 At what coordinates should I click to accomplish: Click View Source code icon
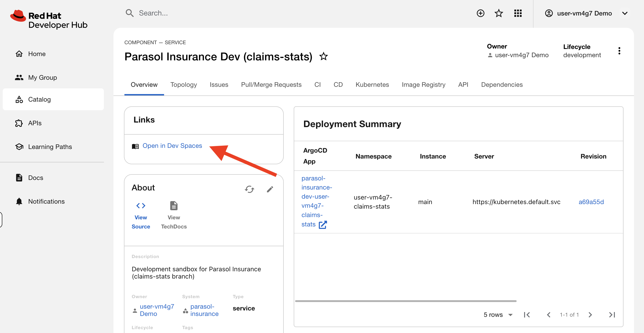point(141,206)
